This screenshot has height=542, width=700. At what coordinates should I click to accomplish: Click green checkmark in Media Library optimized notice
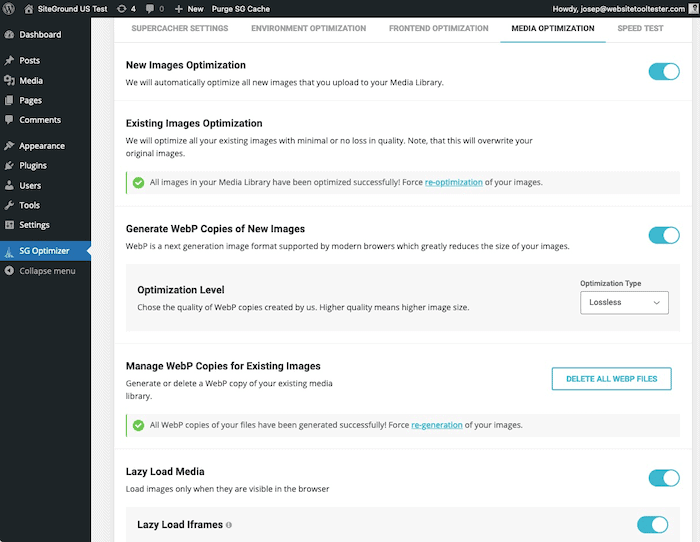tap(138, 182)
